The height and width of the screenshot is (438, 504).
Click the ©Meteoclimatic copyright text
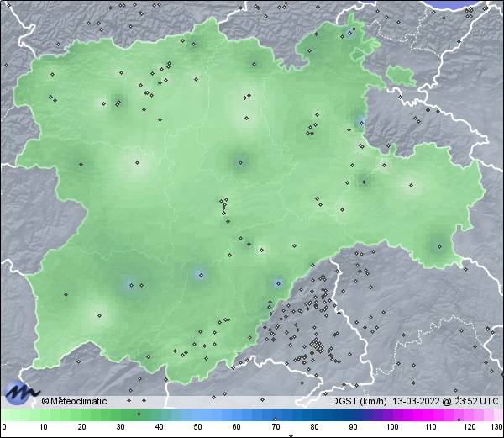click(75, 401)
